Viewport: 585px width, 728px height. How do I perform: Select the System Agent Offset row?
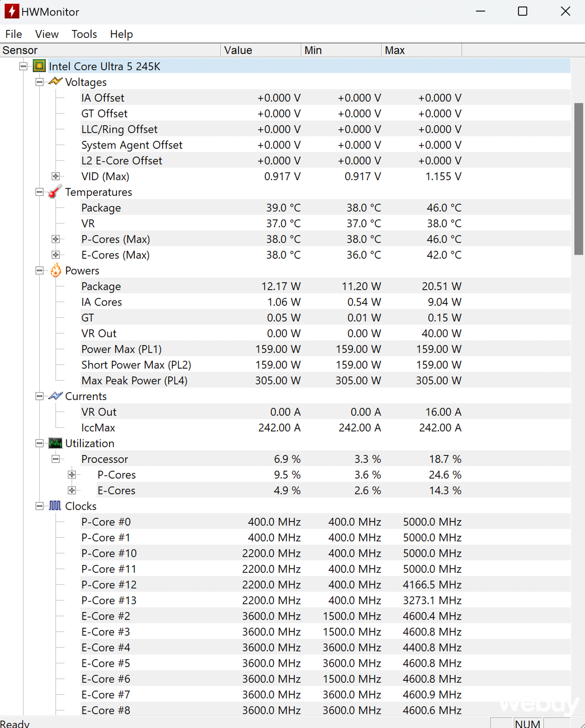325,145
